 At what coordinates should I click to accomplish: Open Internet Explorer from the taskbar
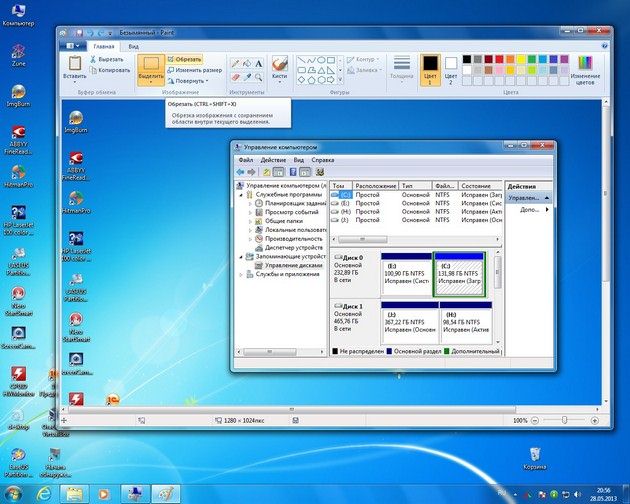43,494
